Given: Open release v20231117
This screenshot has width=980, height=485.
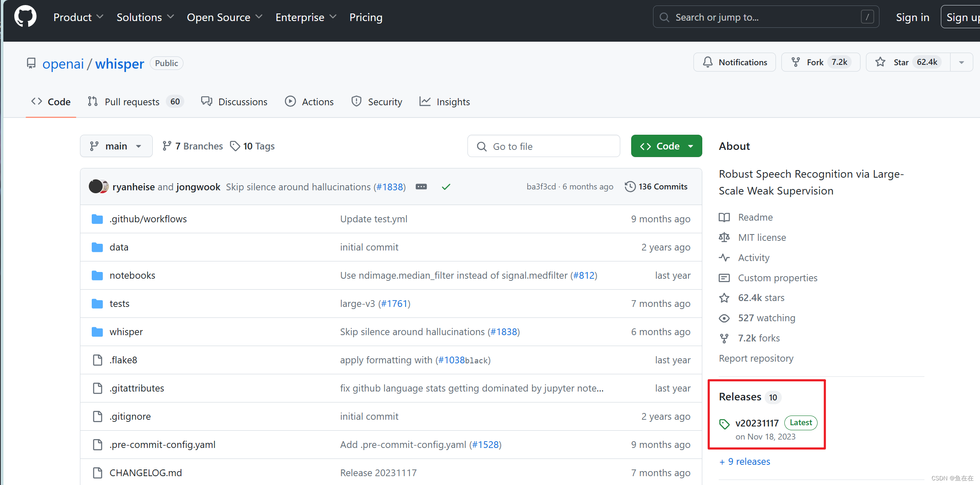Looking at the screenshot, I should tap(757, 423).
